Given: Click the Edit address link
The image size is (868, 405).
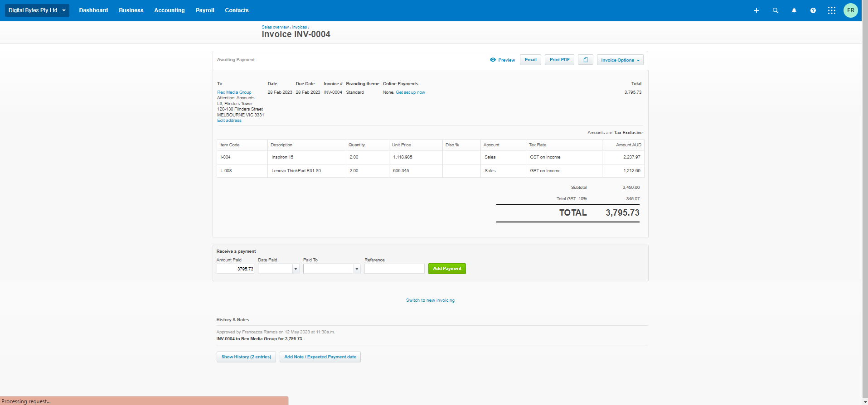Looking at the screenshot, I should point(229,121).
